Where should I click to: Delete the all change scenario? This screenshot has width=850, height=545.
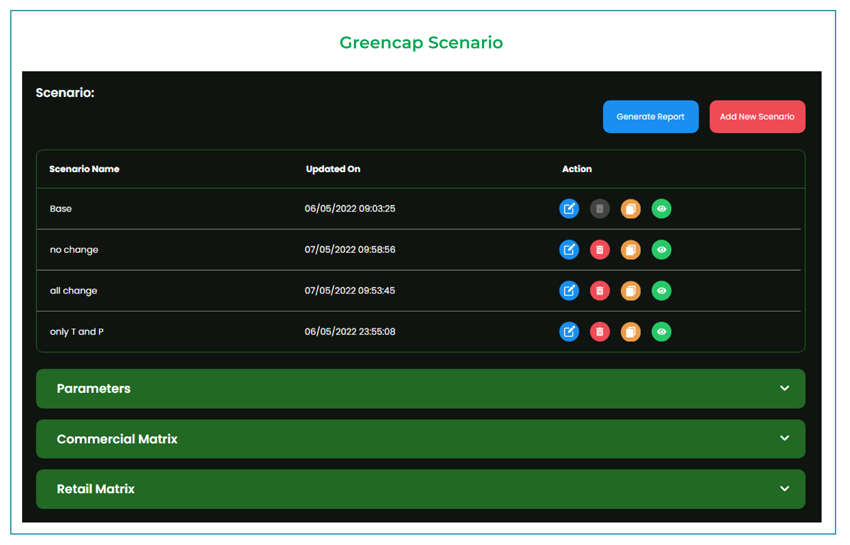point(600,291)
